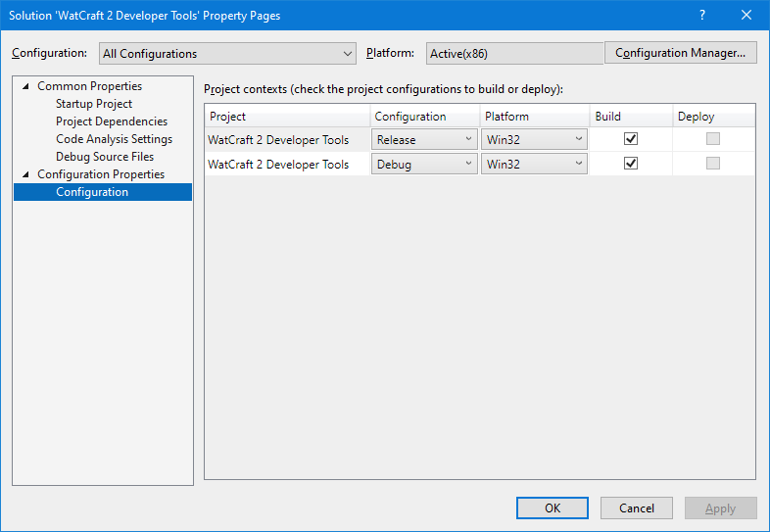Screen dimensions: 770x532
Task: Click the Build column header
Action: [x=631, y=117]
